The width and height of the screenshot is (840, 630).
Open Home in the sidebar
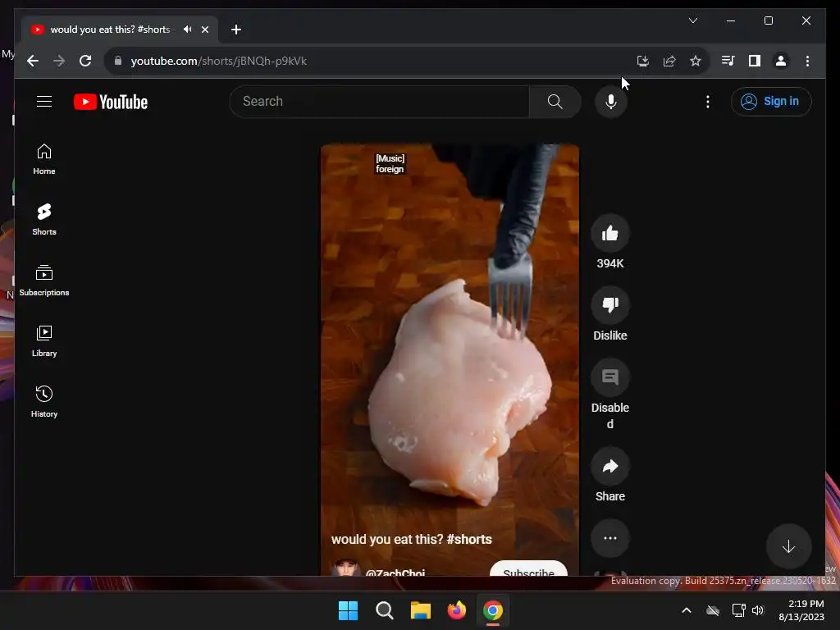(44, 159)
